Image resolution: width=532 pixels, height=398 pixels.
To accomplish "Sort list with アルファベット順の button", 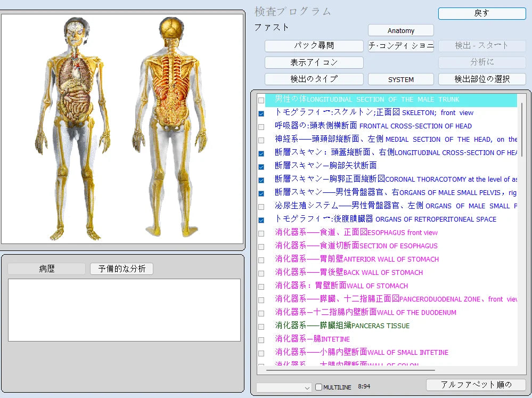I will point(476,385).
